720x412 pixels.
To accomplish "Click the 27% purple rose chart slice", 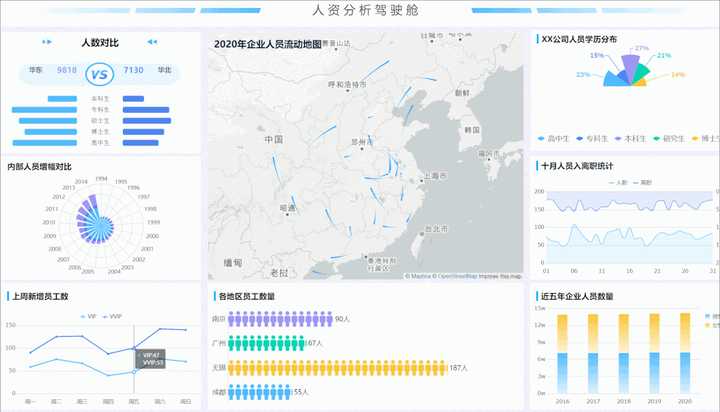I will [x=630, y=67].
